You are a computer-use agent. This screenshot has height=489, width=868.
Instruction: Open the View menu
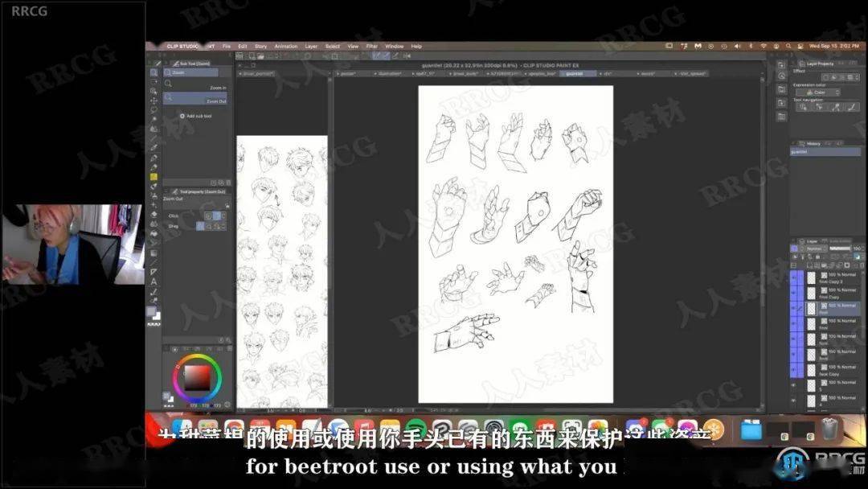point(353,47)
